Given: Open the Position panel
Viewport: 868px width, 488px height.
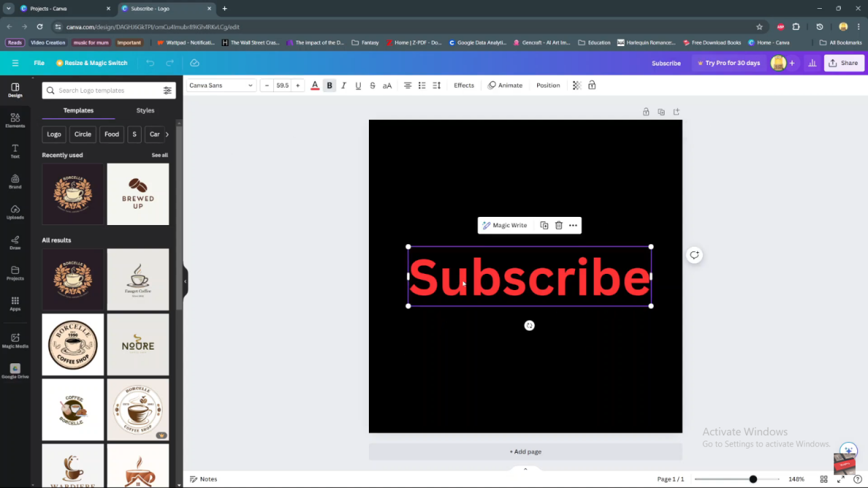Looking at the screenshot, I should point(548,85).
